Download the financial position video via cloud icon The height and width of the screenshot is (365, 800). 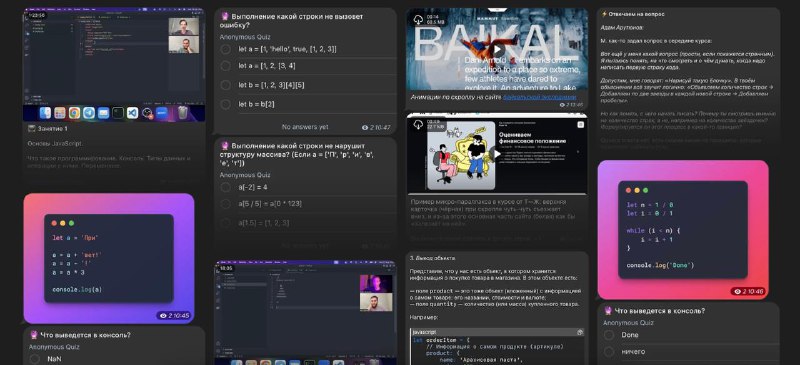coord(418,125)
